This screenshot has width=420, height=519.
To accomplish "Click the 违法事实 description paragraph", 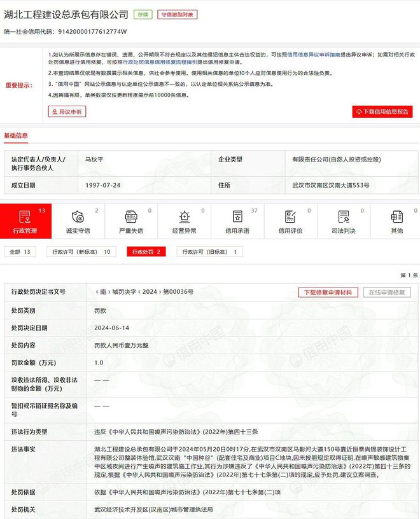I will coord(252,462).
